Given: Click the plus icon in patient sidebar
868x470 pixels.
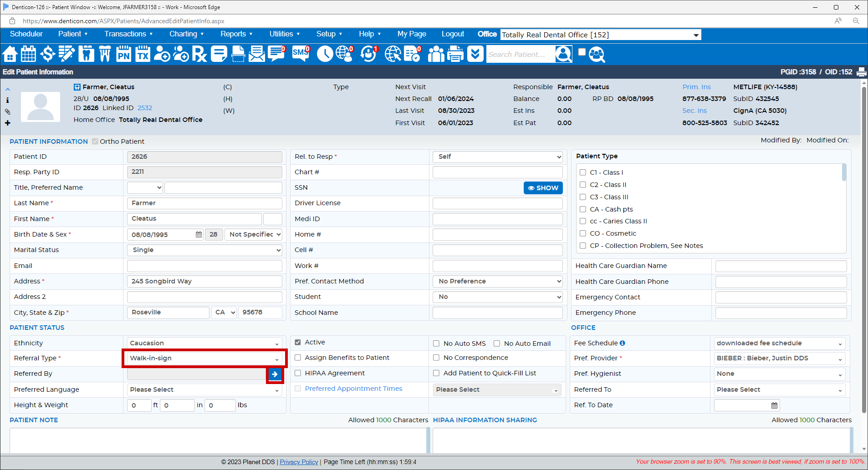Looking at the screenshot, I should pos(8,123).
